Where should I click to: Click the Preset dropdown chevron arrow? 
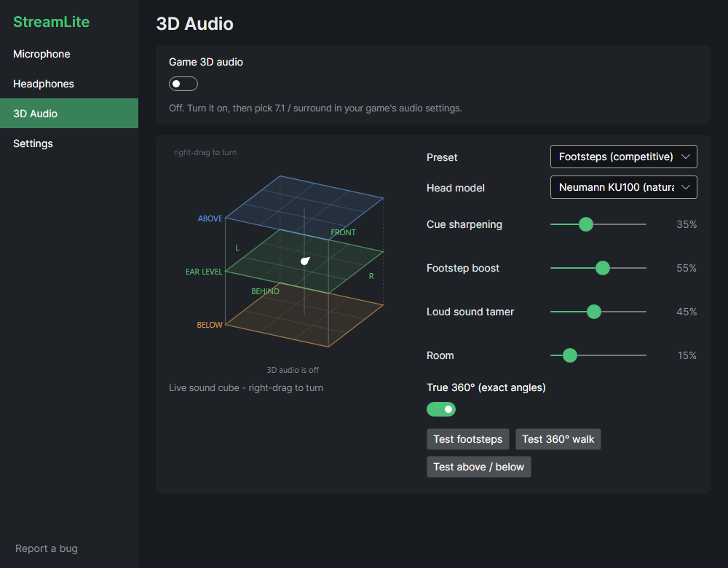(x=685, y=157)
